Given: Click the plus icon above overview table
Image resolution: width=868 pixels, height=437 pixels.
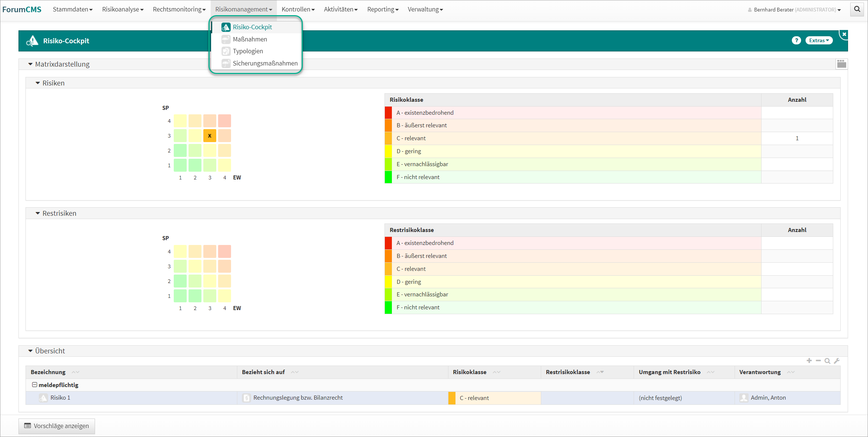Looking at the screenshot, I should (809, 360).
